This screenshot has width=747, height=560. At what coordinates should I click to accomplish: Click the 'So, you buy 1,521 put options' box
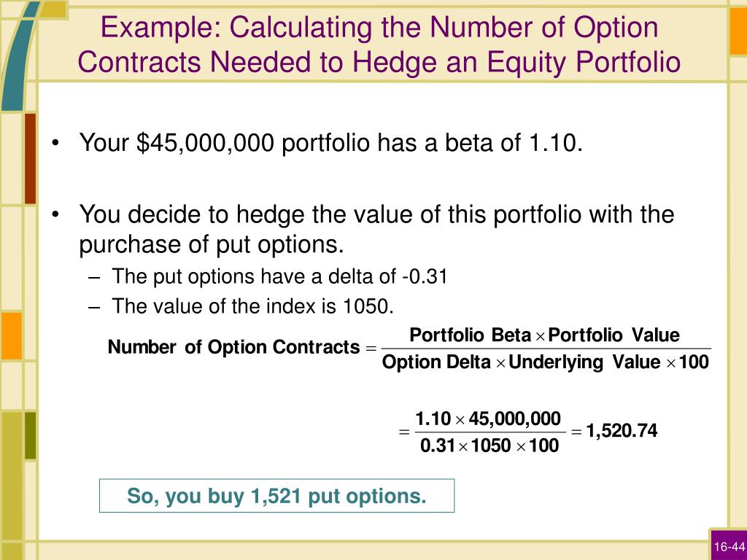[276, 496]
